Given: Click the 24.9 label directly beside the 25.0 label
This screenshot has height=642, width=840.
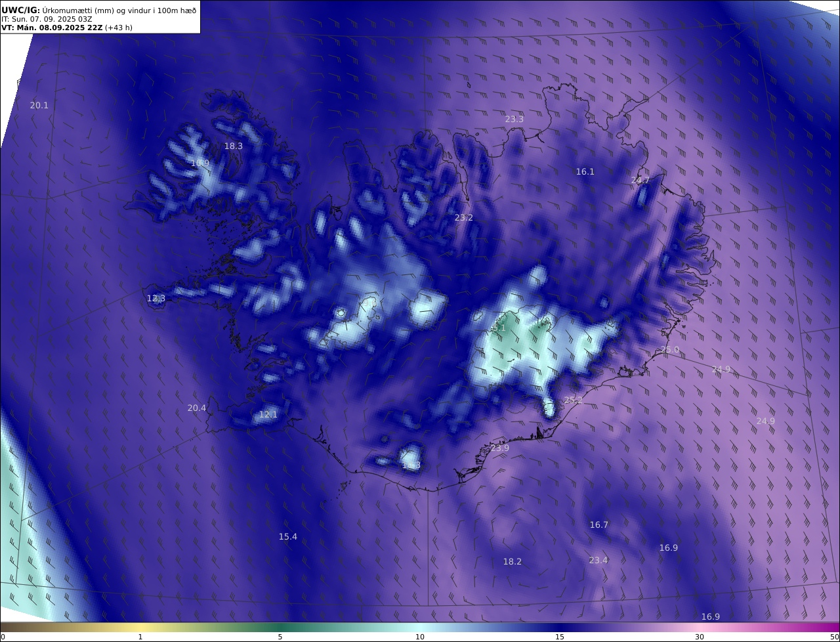Looking at the screenshot, I should click(x=721, y=370).
